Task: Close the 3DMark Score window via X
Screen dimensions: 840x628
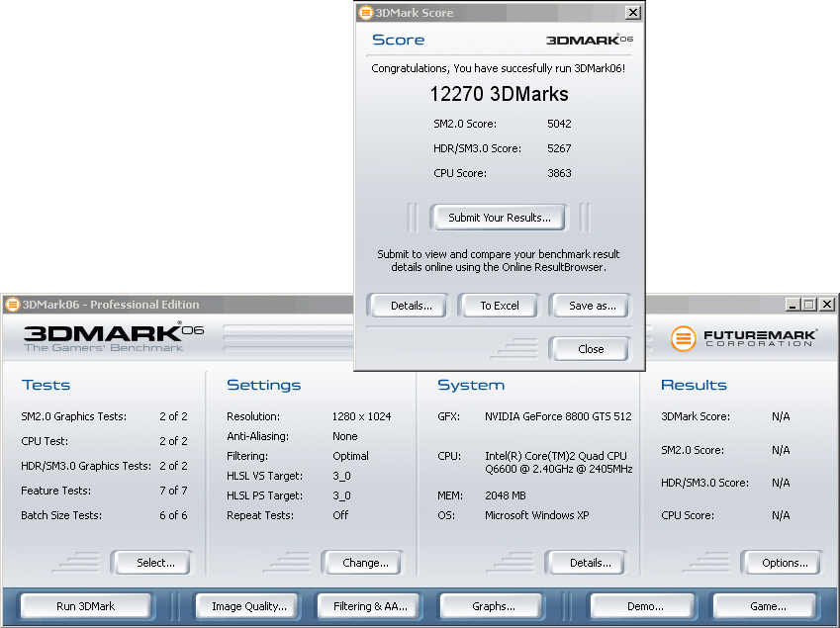Action: coord(632,12)
